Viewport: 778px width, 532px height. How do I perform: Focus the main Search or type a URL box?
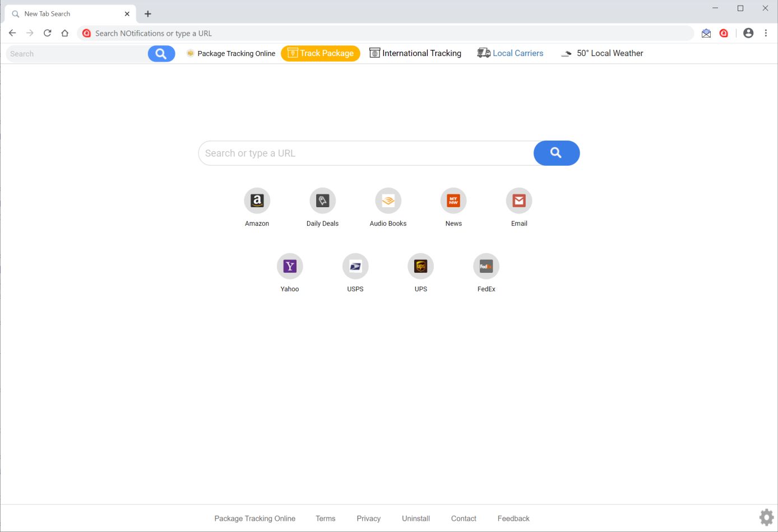pyautogui.click(x=366, y=153)
